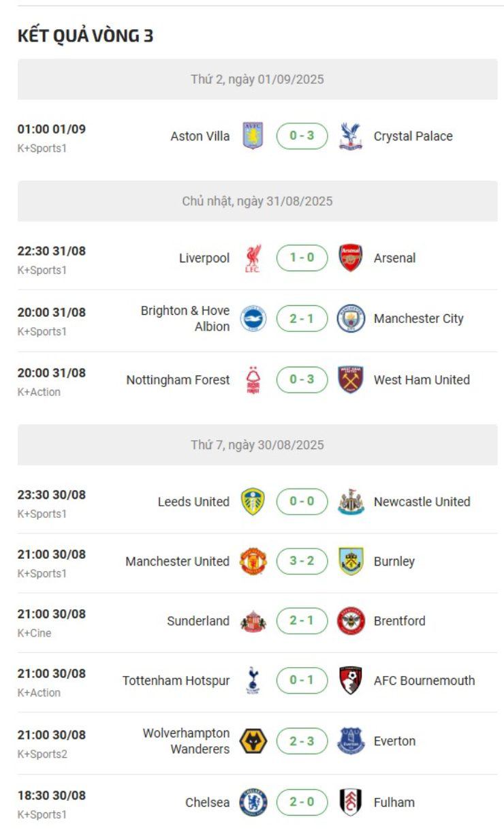The height and width of the screenshot is (830, 504).
Task: Select the Nottingham Forest team name
Action: click(x=178, y=380)
